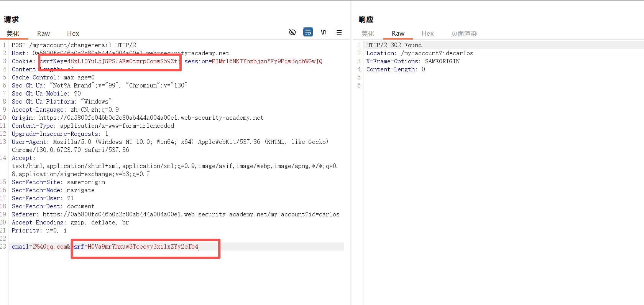This screenshot has width=644, height=305.
Task: Switch to the request Hex tab
Action: point(73,34)
